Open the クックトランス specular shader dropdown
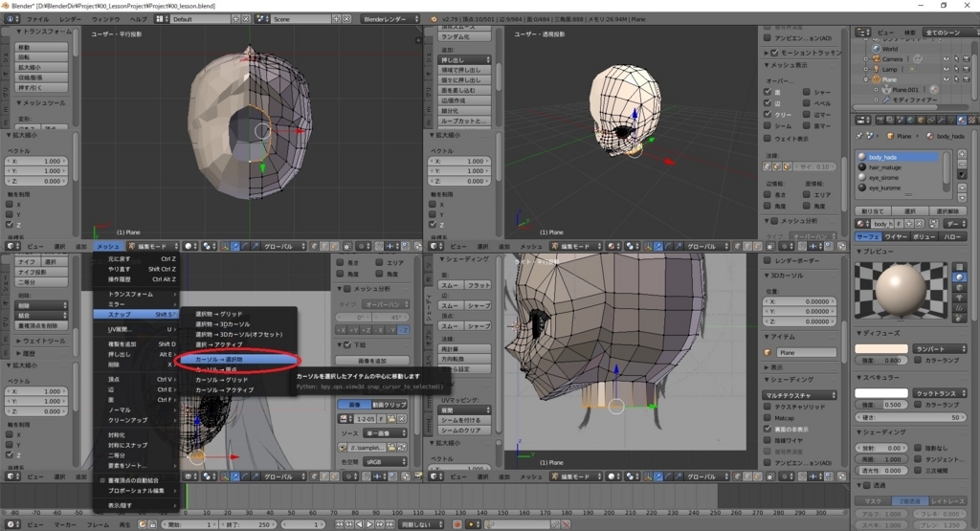980x531 pixels. [x=938, y=392]
